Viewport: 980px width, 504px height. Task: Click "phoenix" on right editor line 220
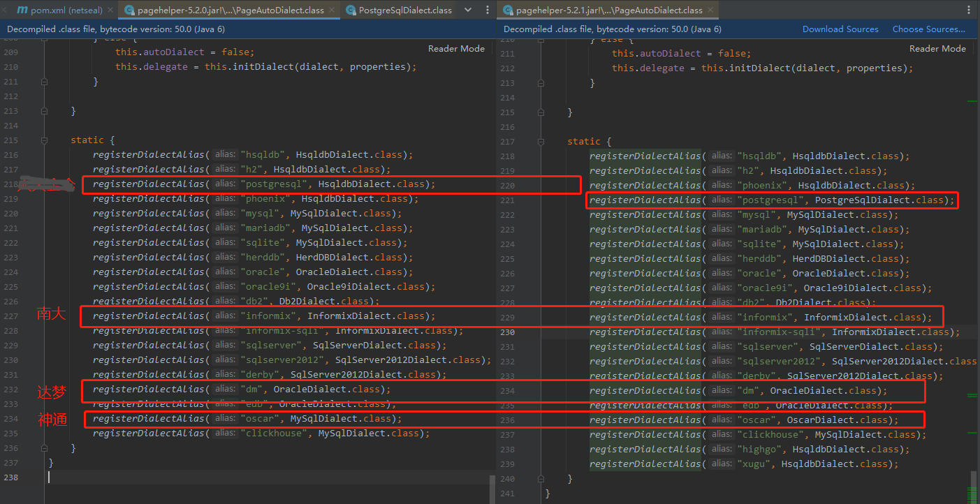[762, 185]
